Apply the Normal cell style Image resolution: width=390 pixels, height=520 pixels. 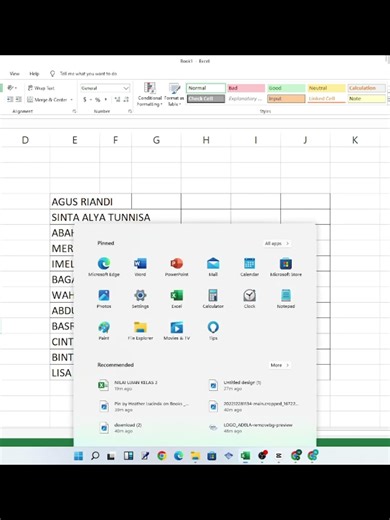[x=206, y=88]
